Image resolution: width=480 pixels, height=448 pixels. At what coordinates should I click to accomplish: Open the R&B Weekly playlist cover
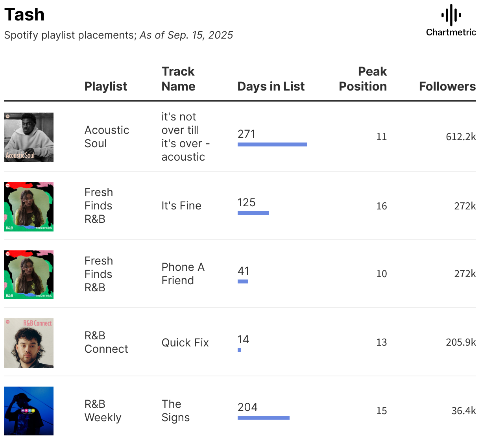[x=29, y=411]
